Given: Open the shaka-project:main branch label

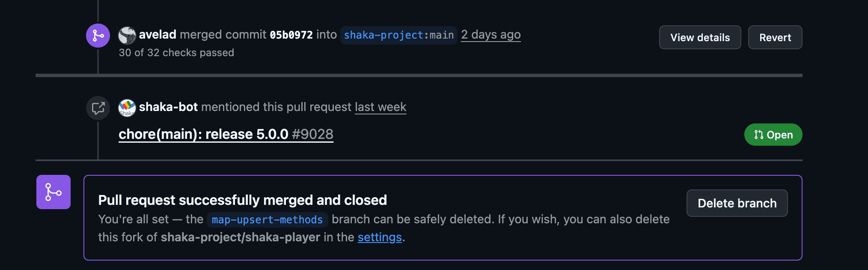Looking at the screenshot, I should 398,35.
